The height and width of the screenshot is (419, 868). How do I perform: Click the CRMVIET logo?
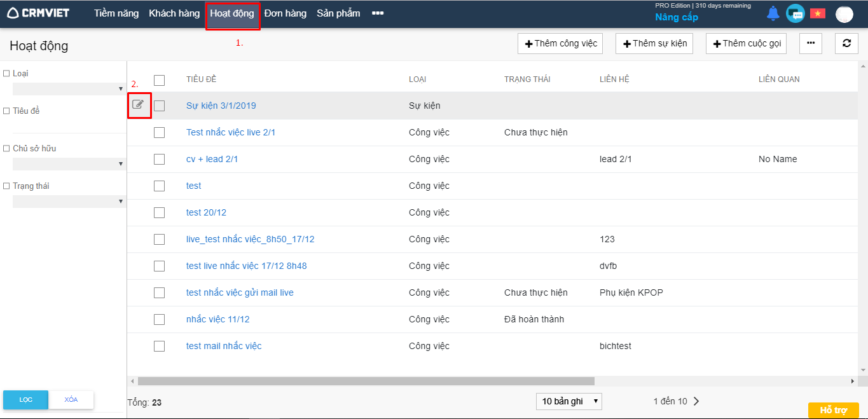[38, 13]
